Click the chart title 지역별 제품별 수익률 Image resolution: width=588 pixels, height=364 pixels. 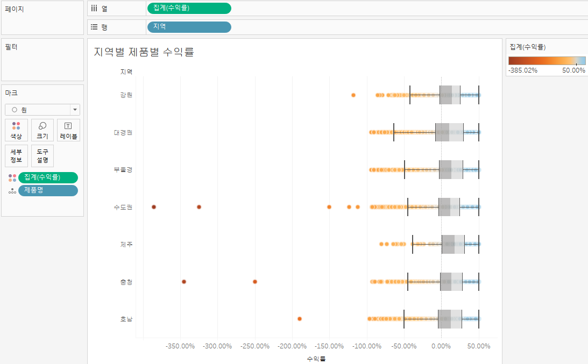coord(144,52)
